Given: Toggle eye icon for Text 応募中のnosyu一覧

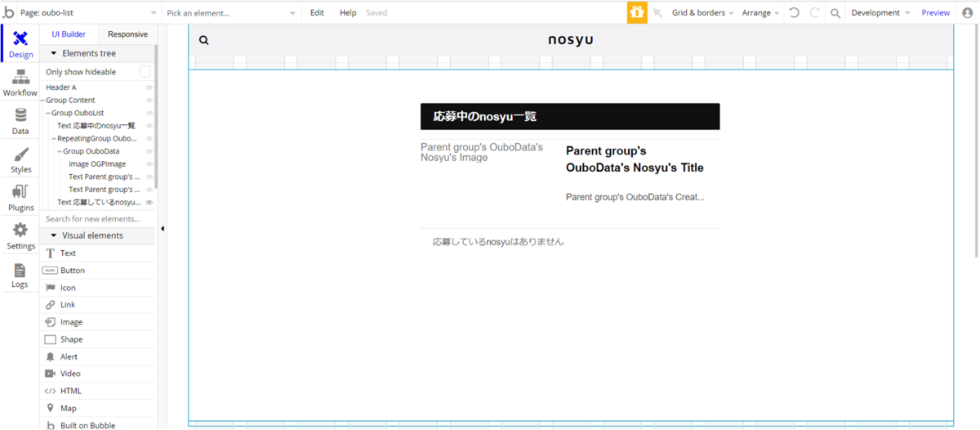Looking at the screenshot, I should (x=149, y=126).
